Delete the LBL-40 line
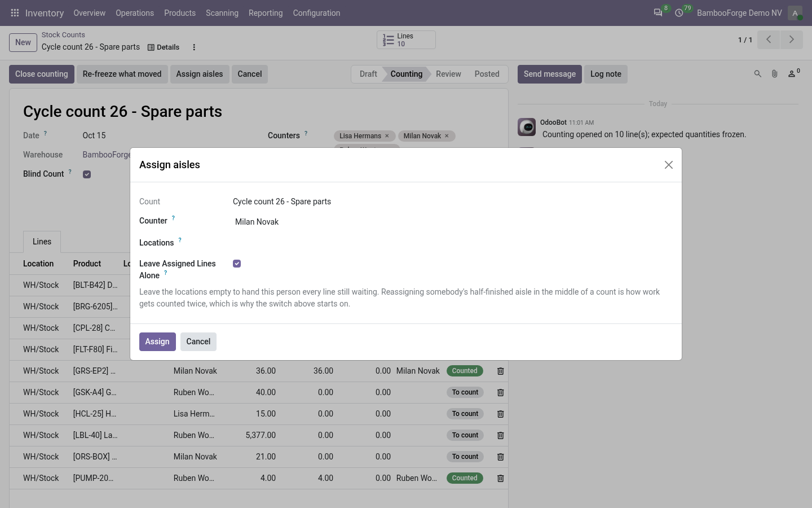812x508 pixels. [500, 435]
